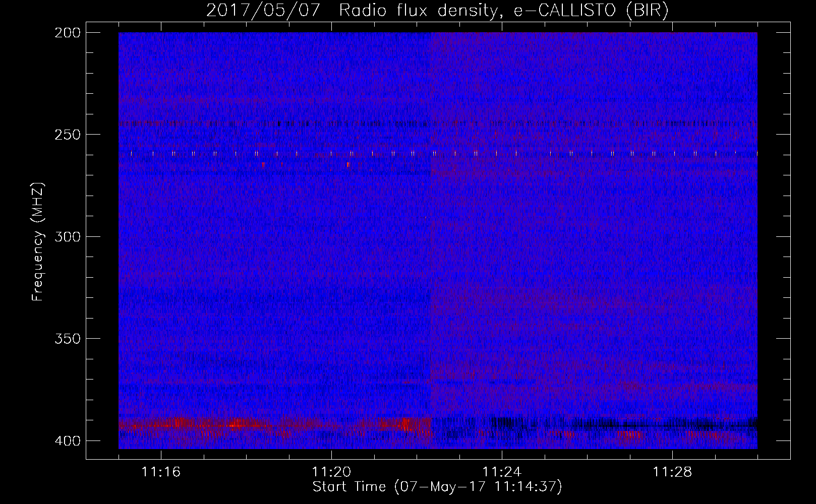Select the 350 frequency tick label
Viewport: 816px width, 504px height.
click(67, 338)
